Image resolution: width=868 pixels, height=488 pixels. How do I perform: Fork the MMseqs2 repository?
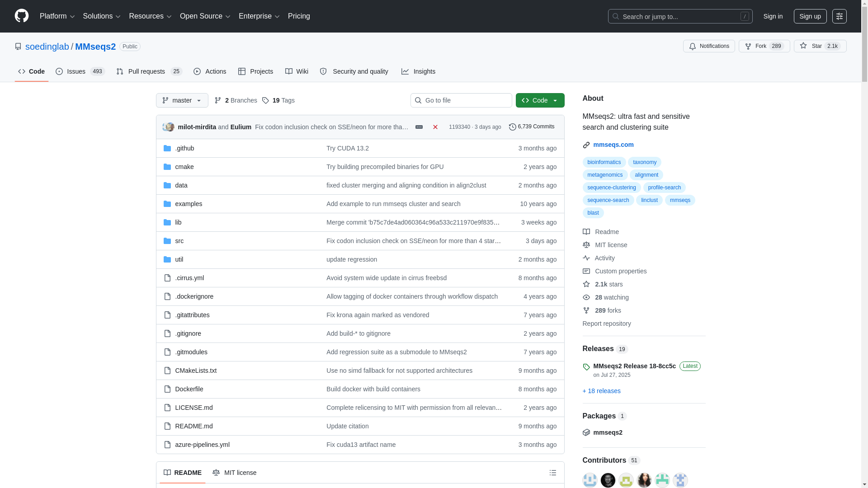(x=764, y=46)
